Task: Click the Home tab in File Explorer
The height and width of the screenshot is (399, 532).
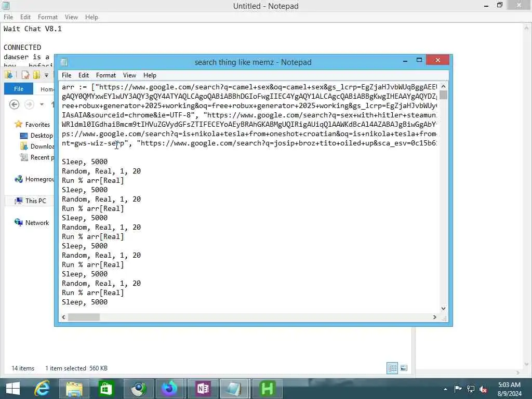Action: 47,89
